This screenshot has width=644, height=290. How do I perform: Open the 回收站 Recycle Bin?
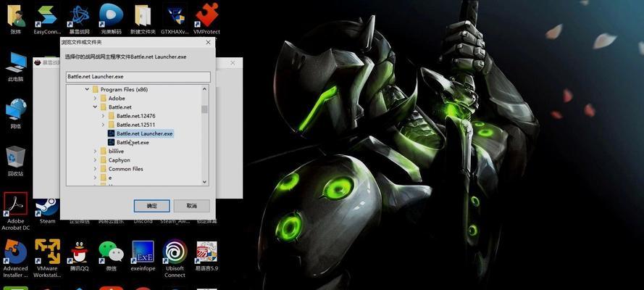[x=16, y=161]
